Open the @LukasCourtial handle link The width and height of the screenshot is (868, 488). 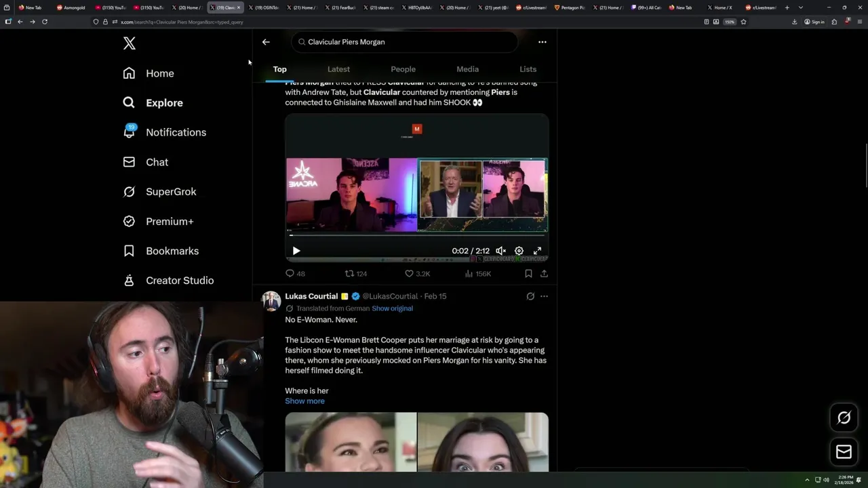(x=390, y=296)
